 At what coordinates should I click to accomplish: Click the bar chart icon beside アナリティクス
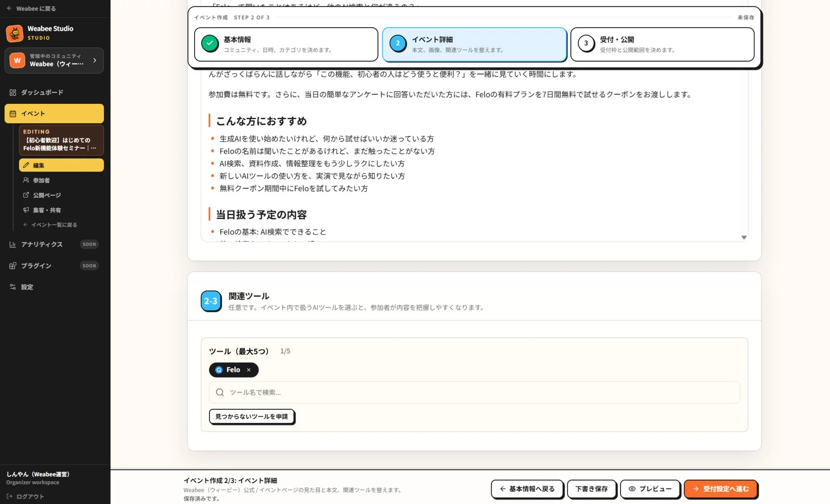[13, 244]
